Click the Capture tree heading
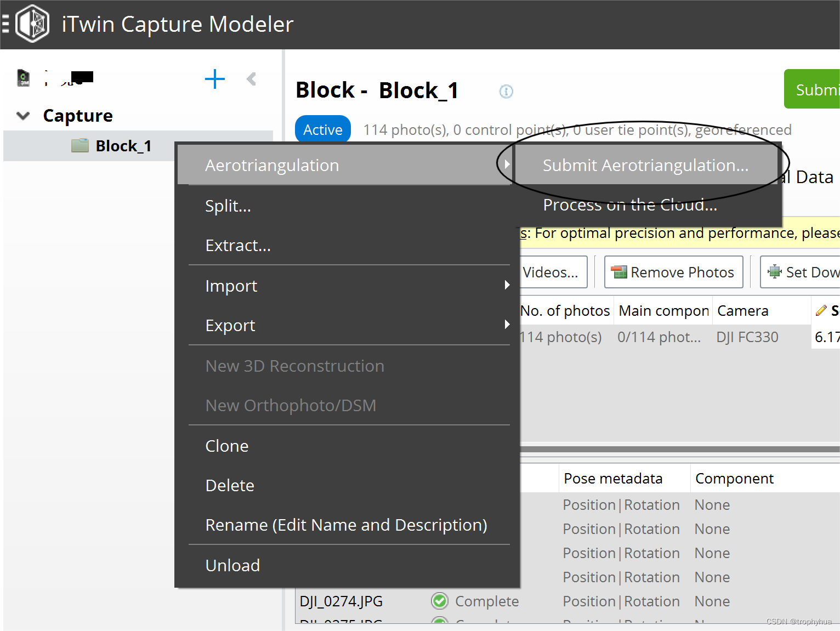Image resolution: width=840 pixels, height=631 pixels. click(x=78, y=116)
